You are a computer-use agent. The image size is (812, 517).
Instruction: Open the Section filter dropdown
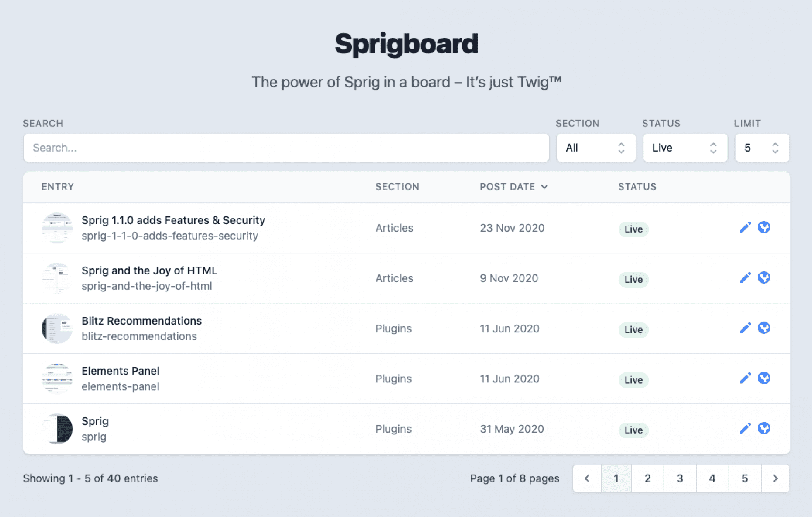click(x=596, y=148)
